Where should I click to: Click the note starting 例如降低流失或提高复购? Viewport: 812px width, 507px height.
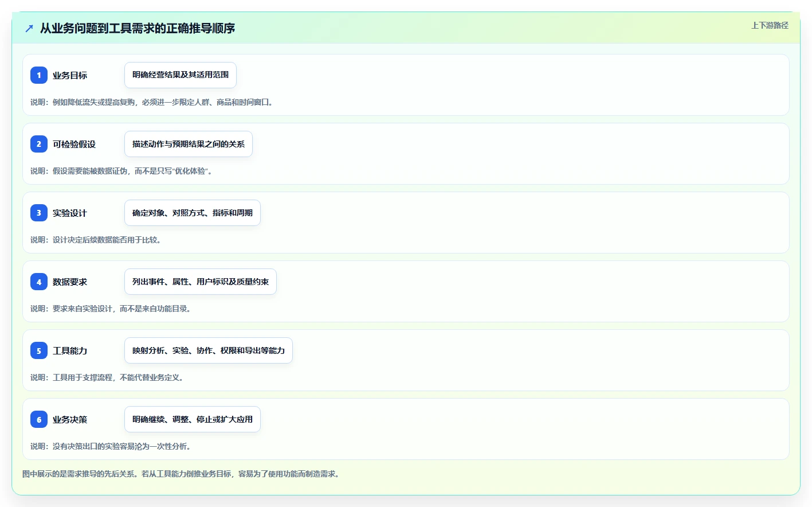tap(153, 102)
